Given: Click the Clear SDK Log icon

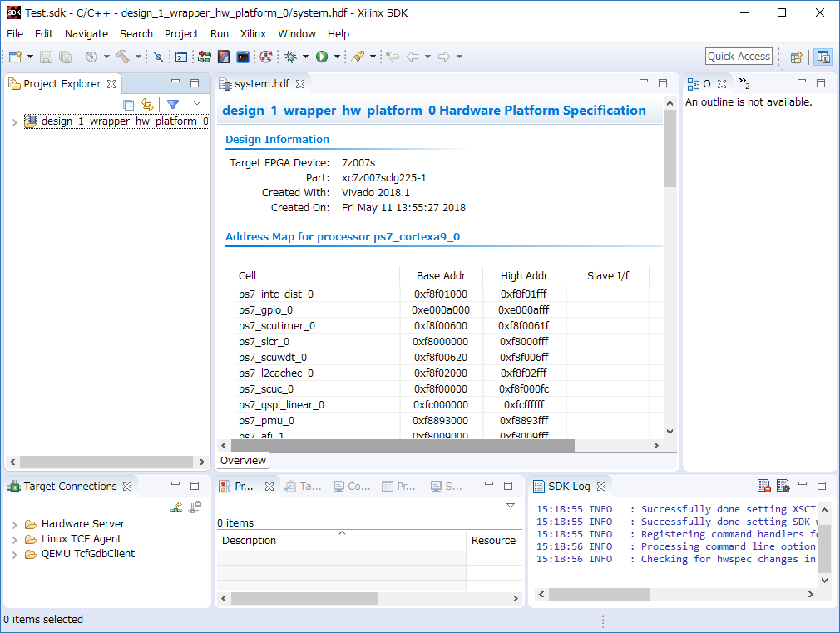Looking at the screenshot, I should (764, 486).
